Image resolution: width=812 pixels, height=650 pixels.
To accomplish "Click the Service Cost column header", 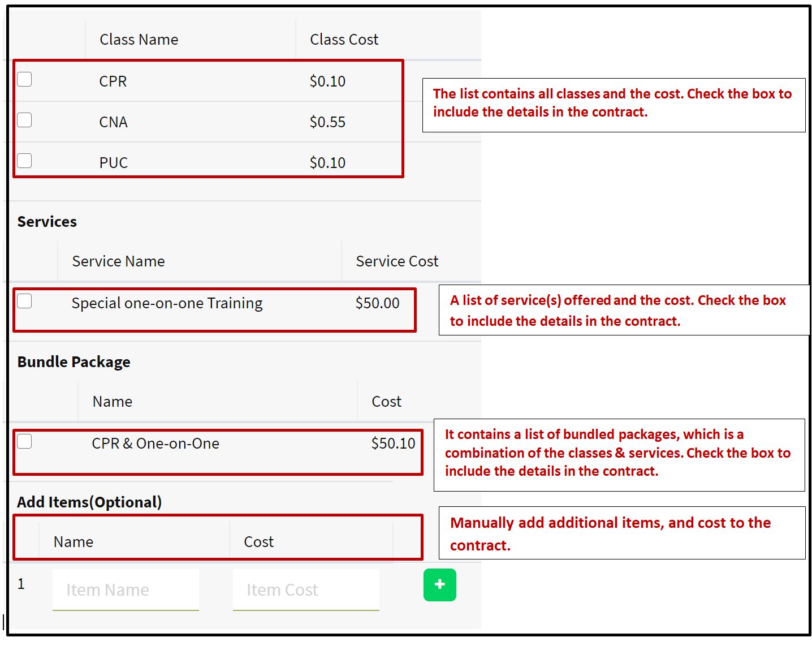I will (x=396, y=261).
